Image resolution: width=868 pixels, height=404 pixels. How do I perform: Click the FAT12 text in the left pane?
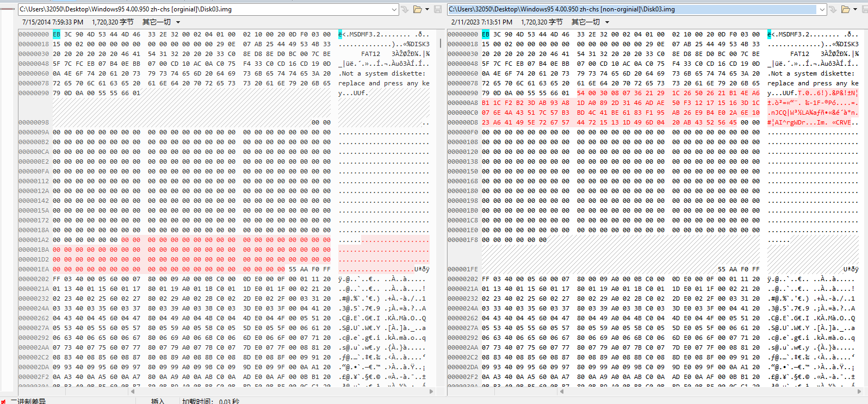370,54
